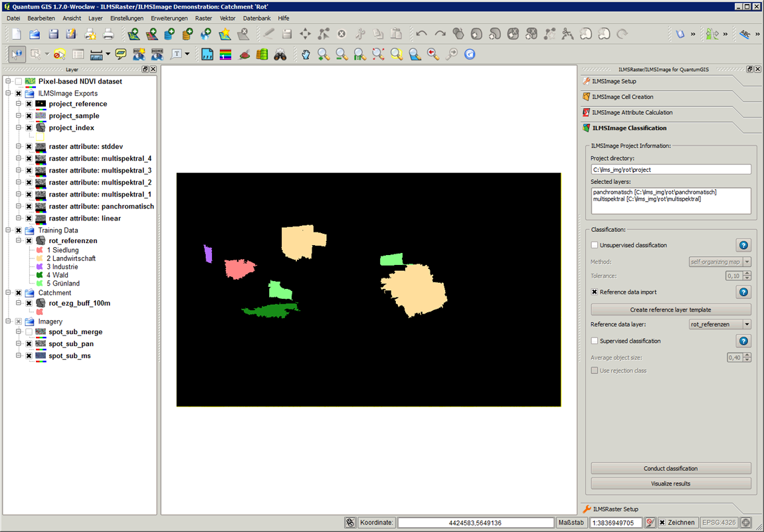Click the Project directory input field

[x=670, y=170]
